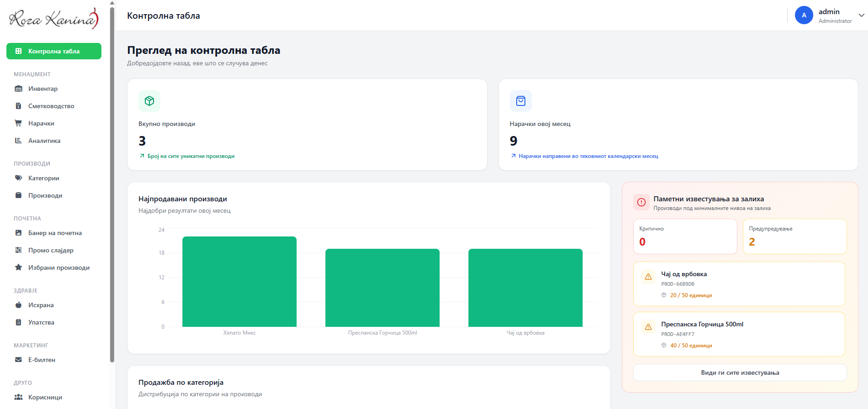Click the Нарачки shopping cart icon
This screenshot has width=868, height=409.
[x=18, y=123]
